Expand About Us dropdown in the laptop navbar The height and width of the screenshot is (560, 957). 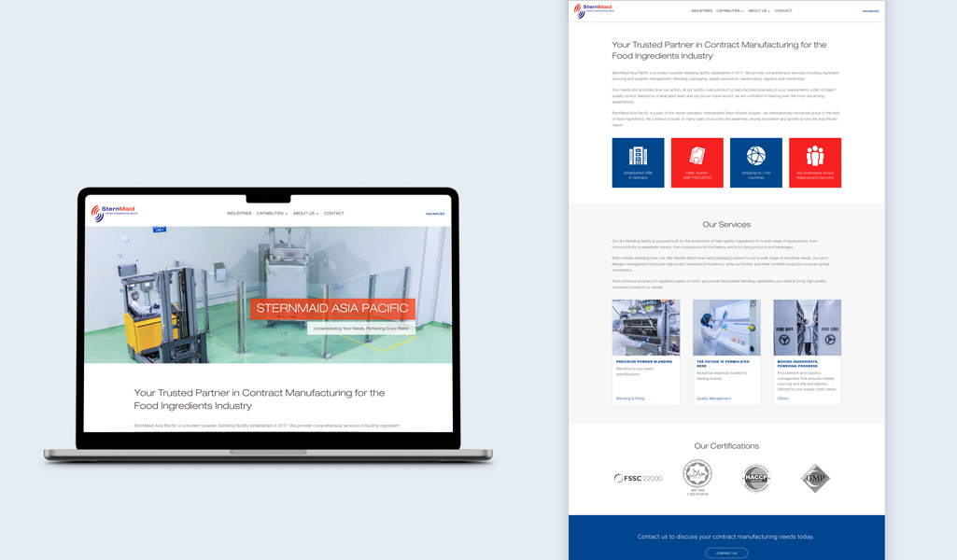pos(305,214)
